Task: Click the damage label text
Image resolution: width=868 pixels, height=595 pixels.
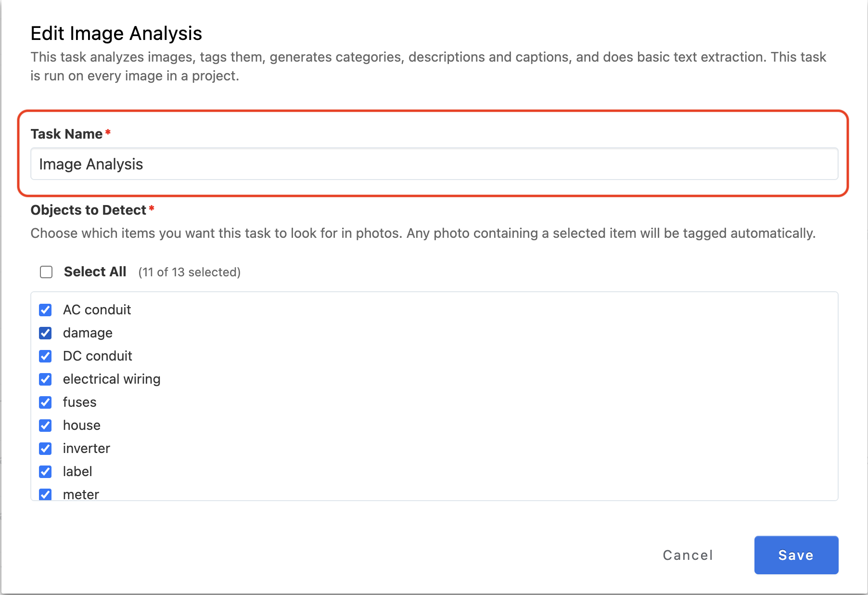Action: (x=88, y=333)
